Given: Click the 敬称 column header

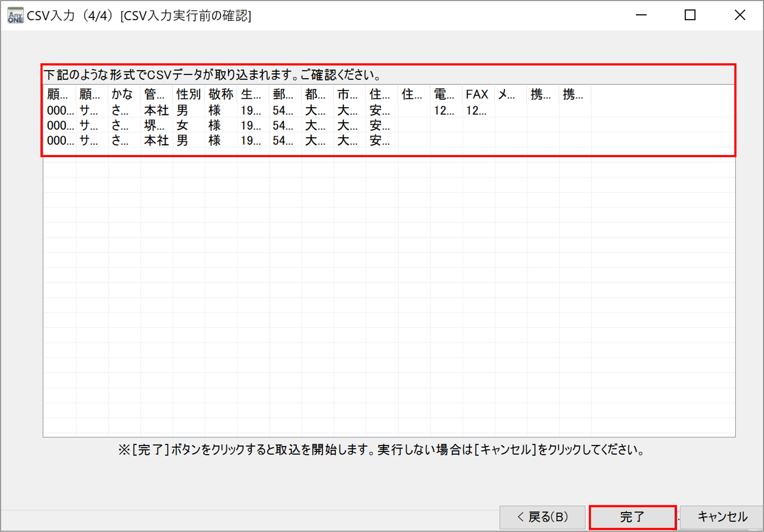Looking at the screenshot, I should [220, 95].
